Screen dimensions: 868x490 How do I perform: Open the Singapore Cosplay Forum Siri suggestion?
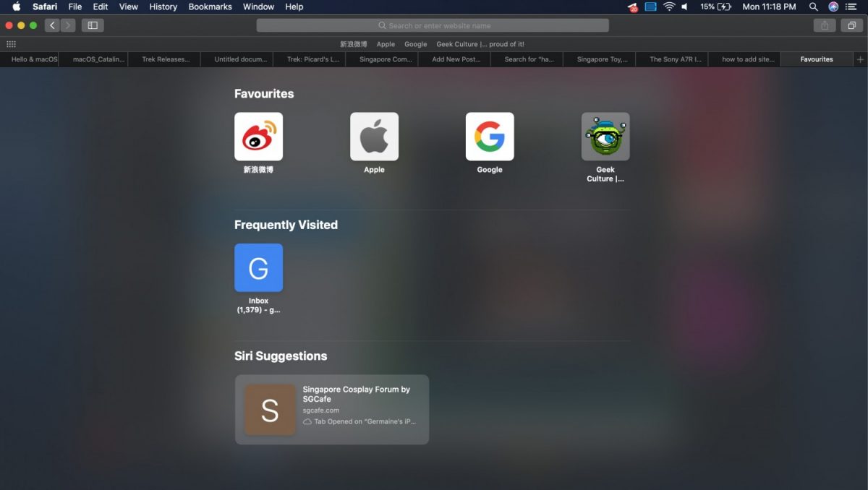[332, 409]
